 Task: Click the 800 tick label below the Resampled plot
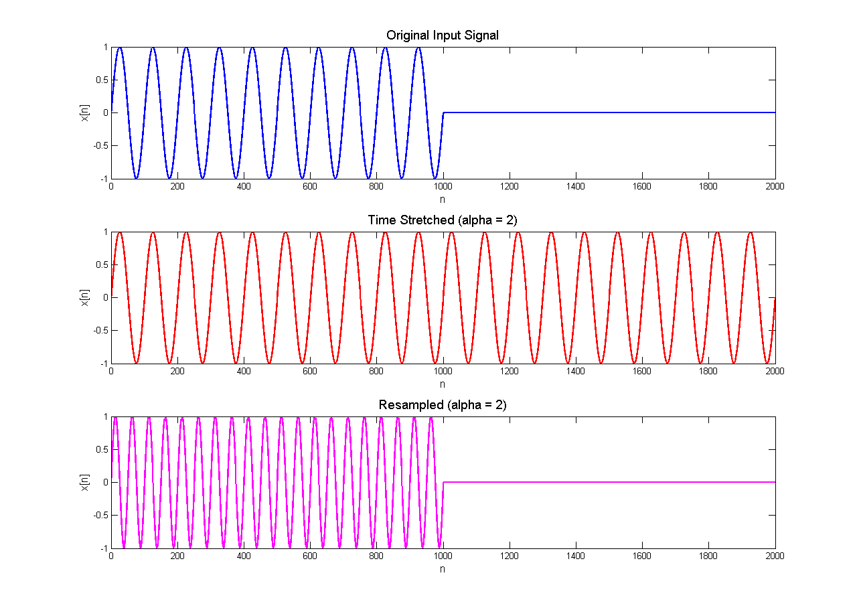[376, 556]
